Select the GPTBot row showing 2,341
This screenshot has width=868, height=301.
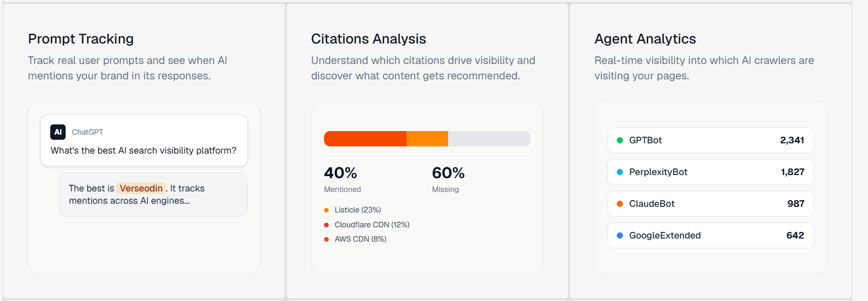(710, 140)
